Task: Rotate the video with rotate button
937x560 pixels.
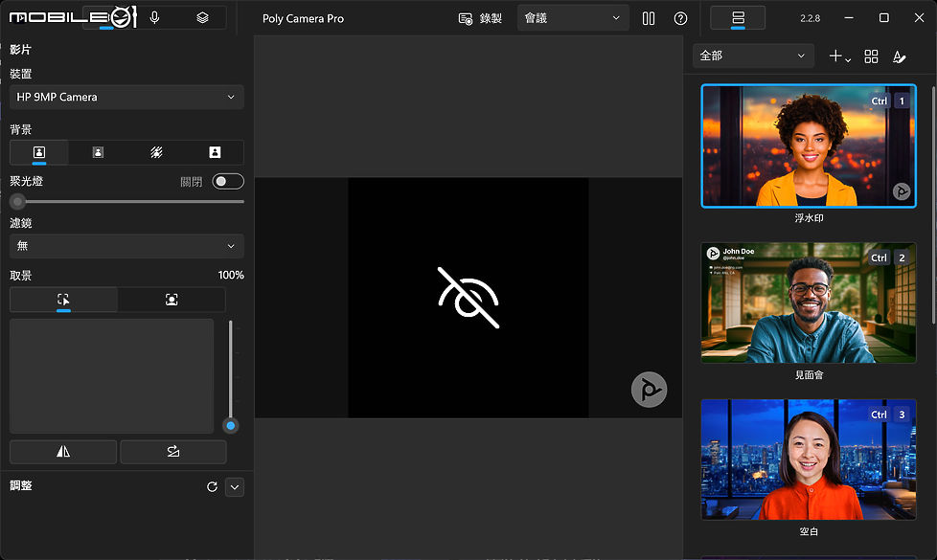Action: (x=173, y=452)
